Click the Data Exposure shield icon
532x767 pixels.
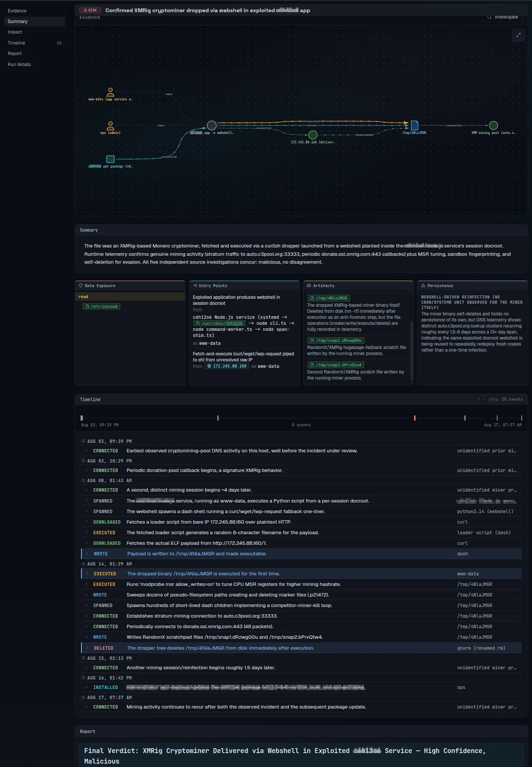(x=81, y=286)
